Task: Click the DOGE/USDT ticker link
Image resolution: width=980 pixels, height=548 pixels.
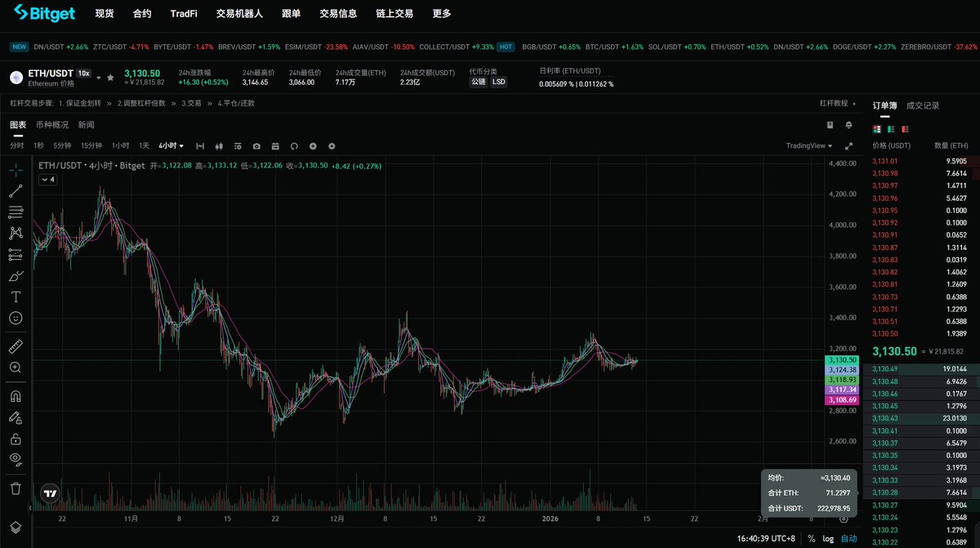Action: point(862,47)
